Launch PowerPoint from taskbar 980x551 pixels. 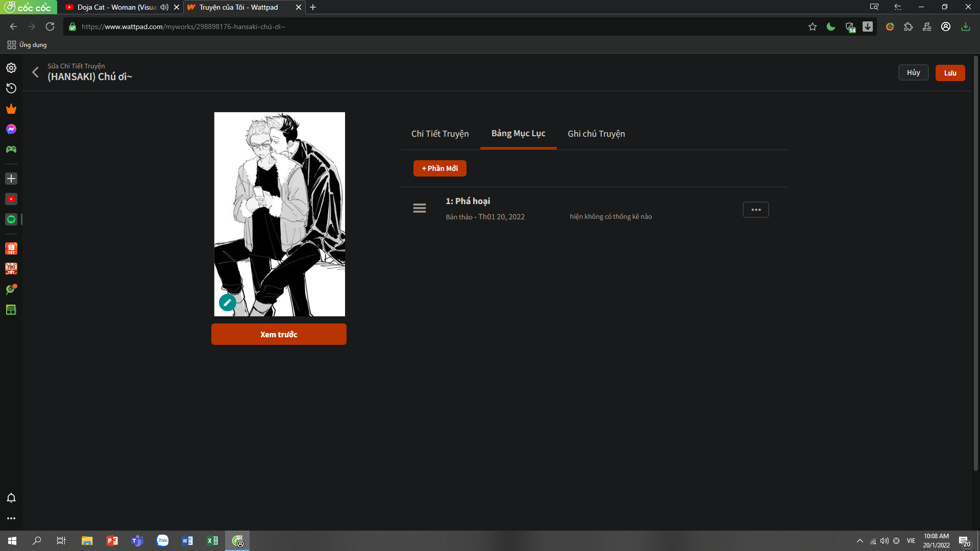[x=112, y=541]
